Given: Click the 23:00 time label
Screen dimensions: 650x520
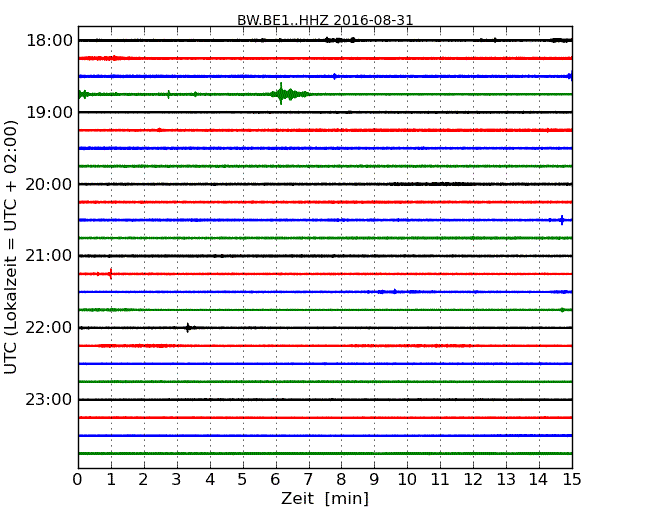Looking at the screenshot, I should pyautogui.click(x=49, y=399).
